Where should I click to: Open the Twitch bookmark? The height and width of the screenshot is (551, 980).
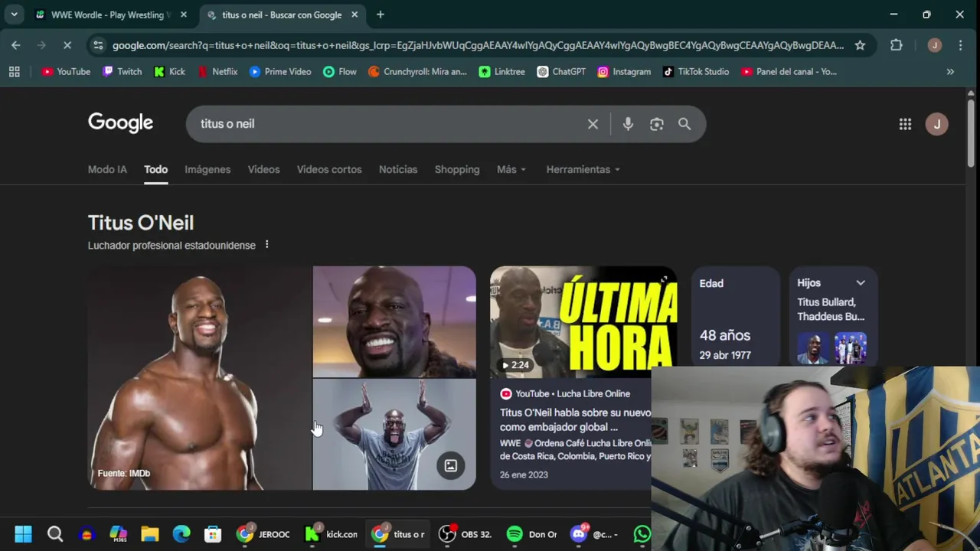122,71
